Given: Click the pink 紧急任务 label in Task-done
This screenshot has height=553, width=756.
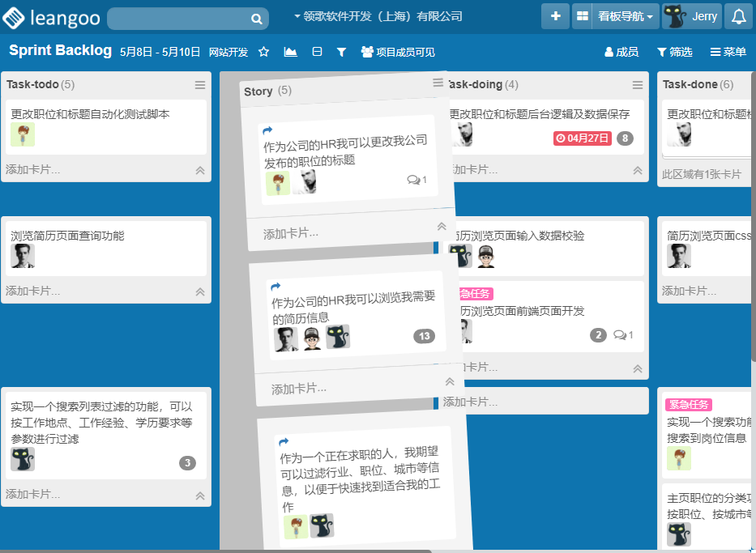Looking at the screenshot, I should pos(688,405).
